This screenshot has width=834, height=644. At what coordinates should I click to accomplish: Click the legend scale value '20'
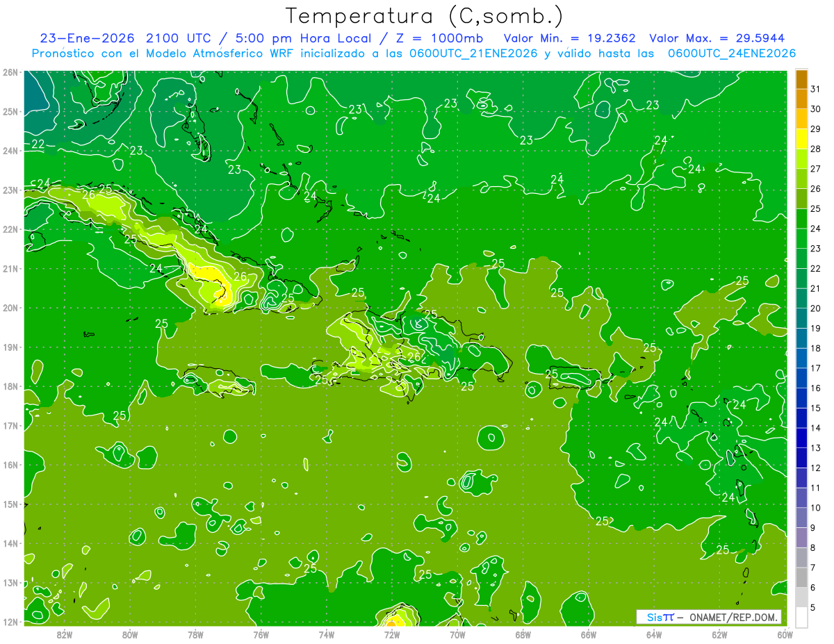tap(815, 308)
